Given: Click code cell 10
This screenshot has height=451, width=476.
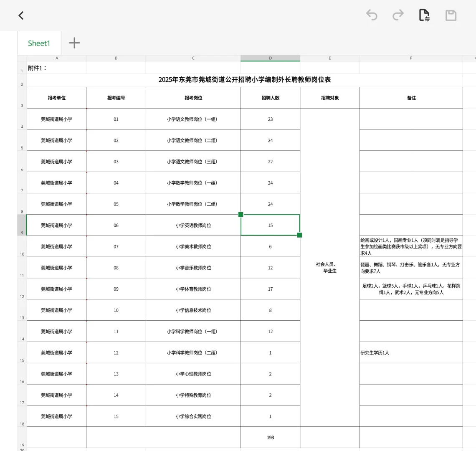Looking at the screenshot, I should click(116, 310).
